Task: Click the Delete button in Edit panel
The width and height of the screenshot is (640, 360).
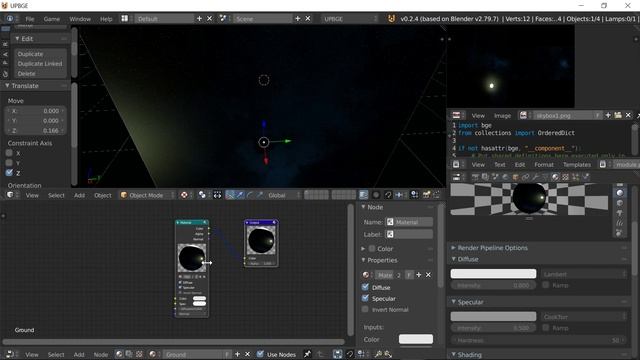Action: (x=40, y=73)
